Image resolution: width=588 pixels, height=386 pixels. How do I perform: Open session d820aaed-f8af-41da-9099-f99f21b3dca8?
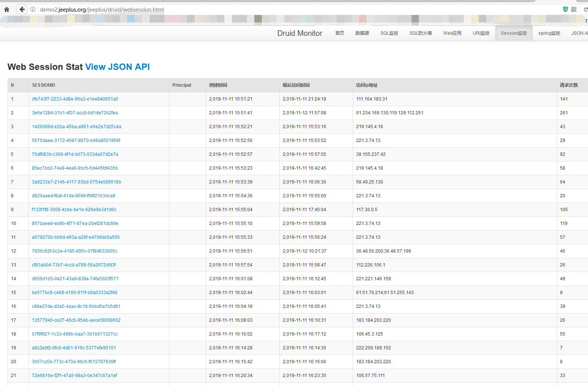point(73,196)
